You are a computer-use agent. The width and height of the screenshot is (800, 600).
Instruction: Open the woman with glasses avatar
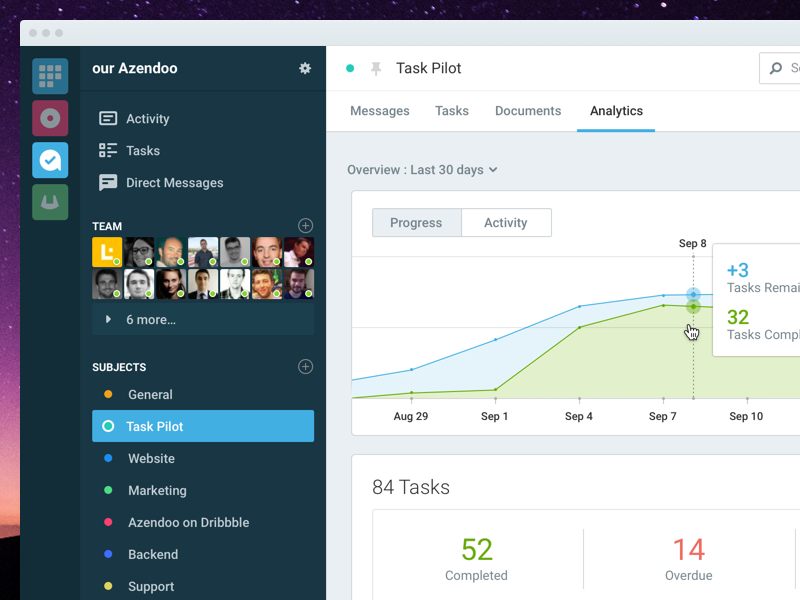pyautogui.click(x=139, y=252)
